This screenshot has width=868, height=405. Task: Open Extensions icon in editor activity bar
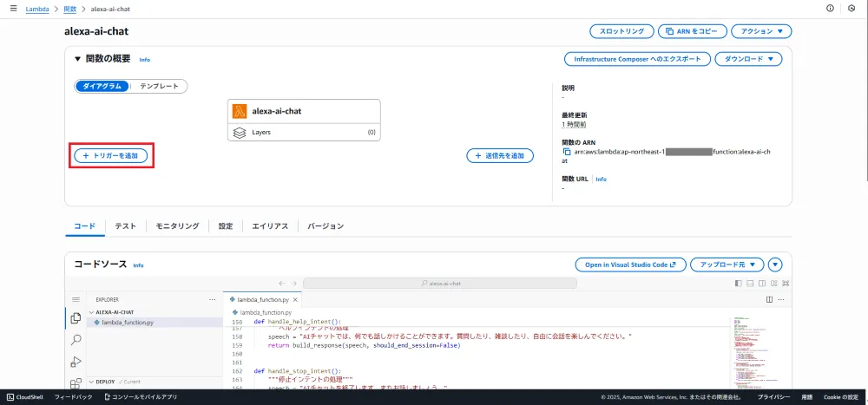click(76, 383)
